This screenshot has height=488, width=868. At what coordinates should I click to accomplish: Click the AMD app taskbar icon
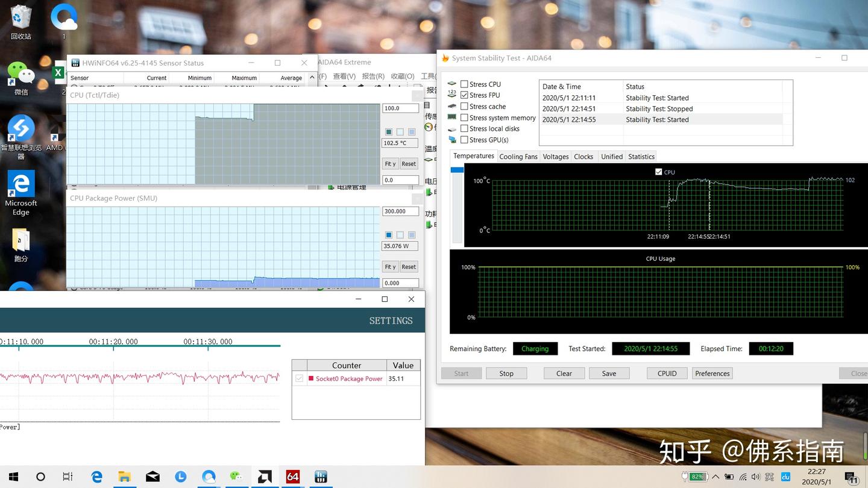point(265,477)
